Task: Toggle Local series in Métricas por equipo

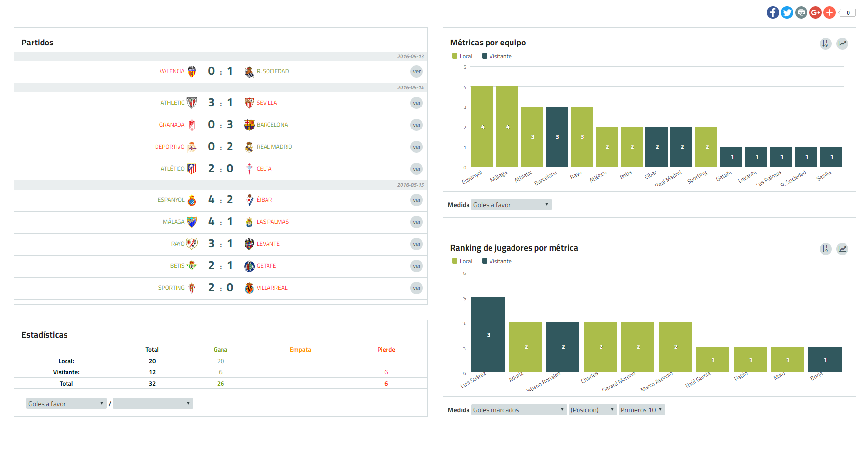Action: pos(462,56)
